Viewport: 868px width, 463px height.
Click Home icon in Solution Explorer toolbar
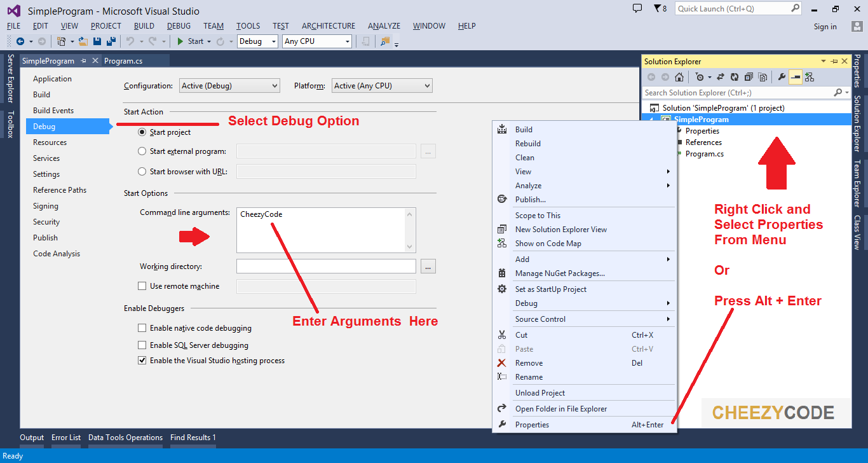tap(679, 77)
